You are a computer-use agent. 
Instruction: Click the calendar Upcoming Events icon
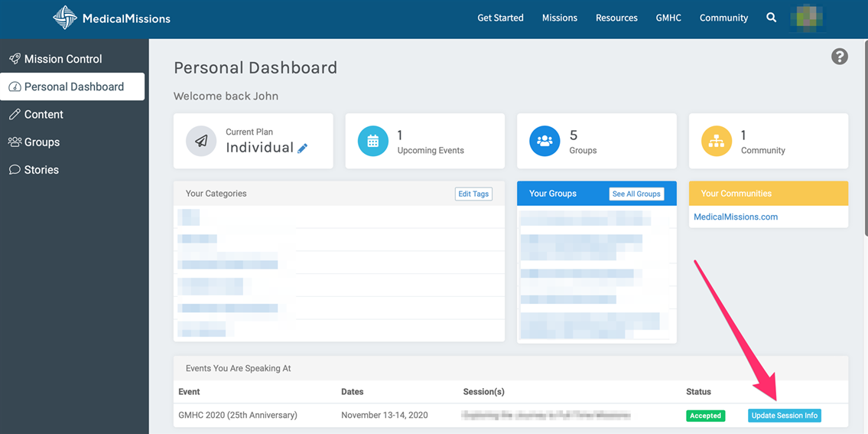coord(373,142)
